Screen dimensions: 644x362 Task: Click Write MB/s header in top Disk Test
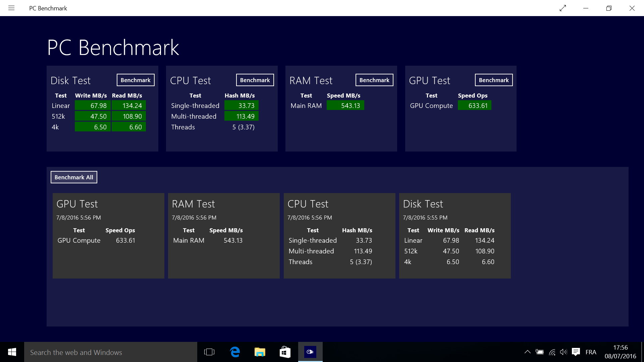91,96
